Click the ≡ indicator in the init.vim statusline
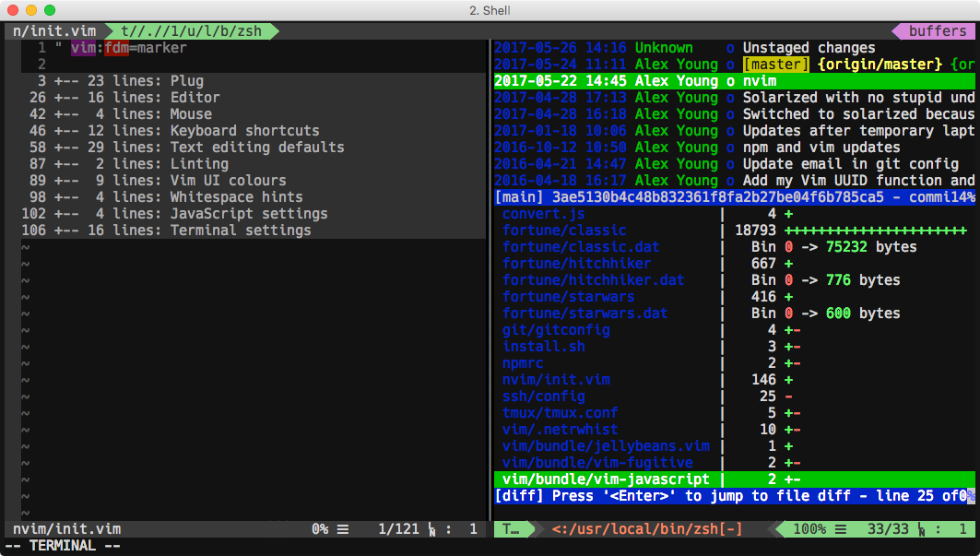This screenshot has width=980, height=556. click(342, 528)
